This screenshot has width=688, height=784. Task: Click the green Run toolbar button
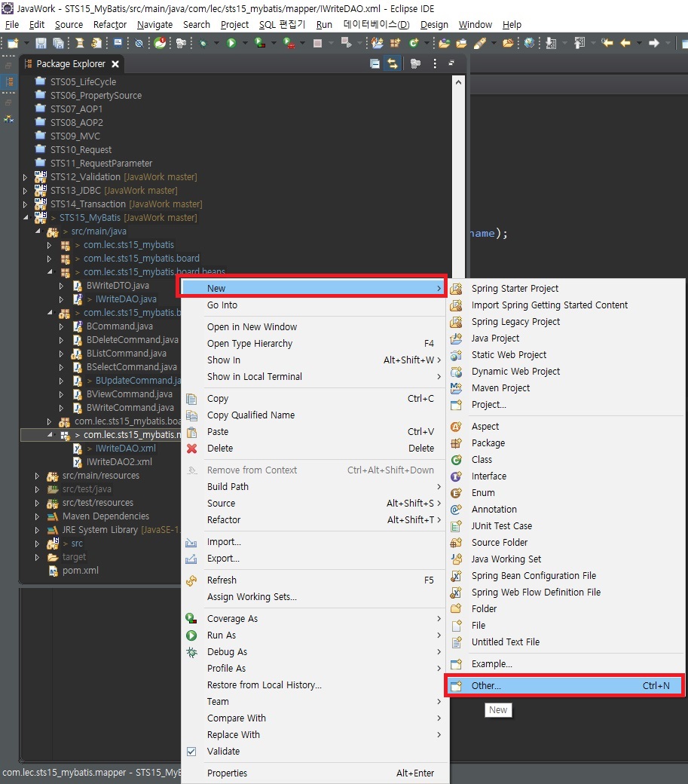[x=231, y=44]
